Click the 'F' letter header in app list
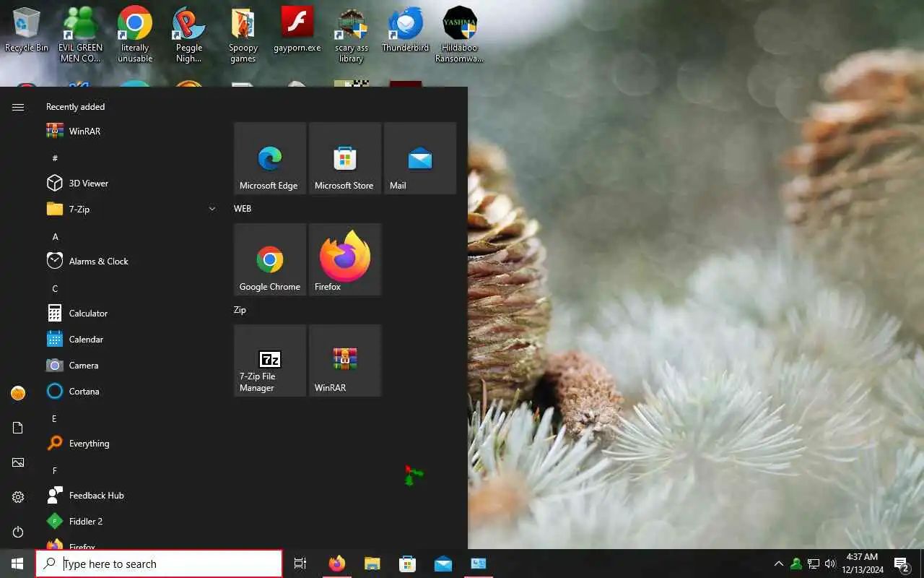Viewport: 924px width, 578px height. [55, 471]
